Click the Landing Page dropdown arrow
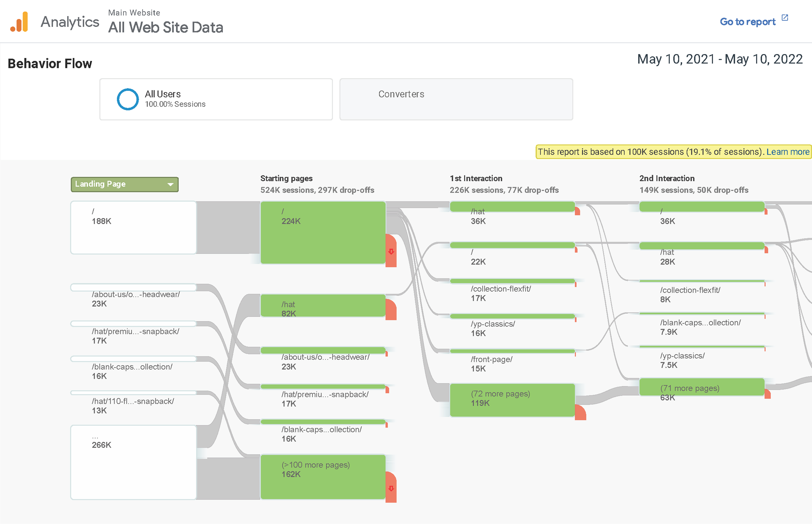This screenshot has width=812, height=524. tap(170, 184)
